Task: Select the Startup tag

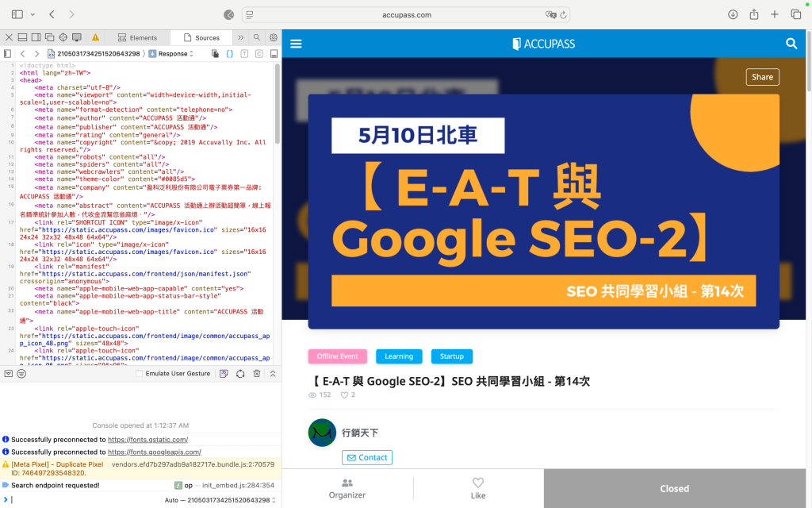Action: pos(451,356)
